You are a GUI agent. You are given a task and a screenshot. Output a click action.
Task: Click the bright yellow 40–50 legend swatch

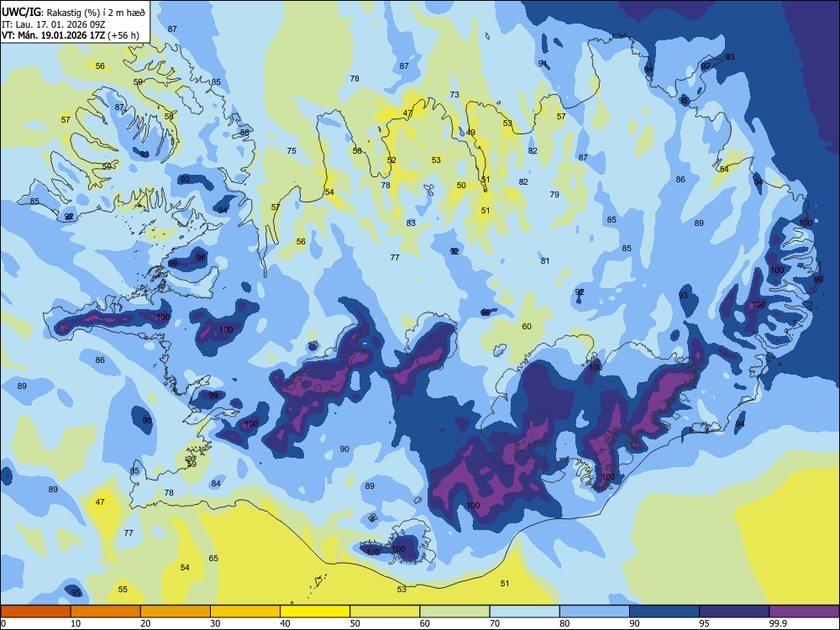[x=315, y=612]
